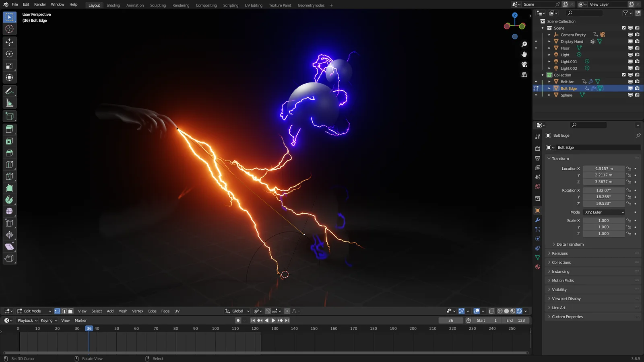Viewport: 644px width, 362px height.
Task: Open the Rotation Mode dropdown
Action: click(x=604, y=212)
